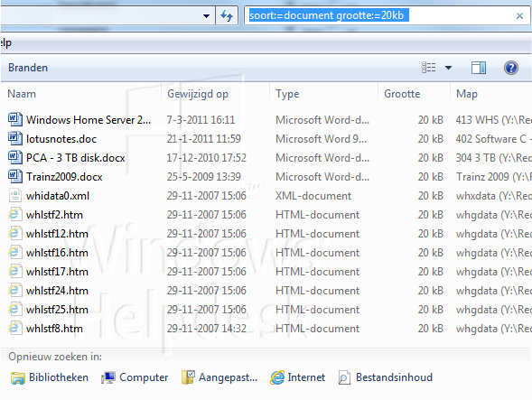
Task: Click the refresh arrows icon beside address bar
Action: 227,15
